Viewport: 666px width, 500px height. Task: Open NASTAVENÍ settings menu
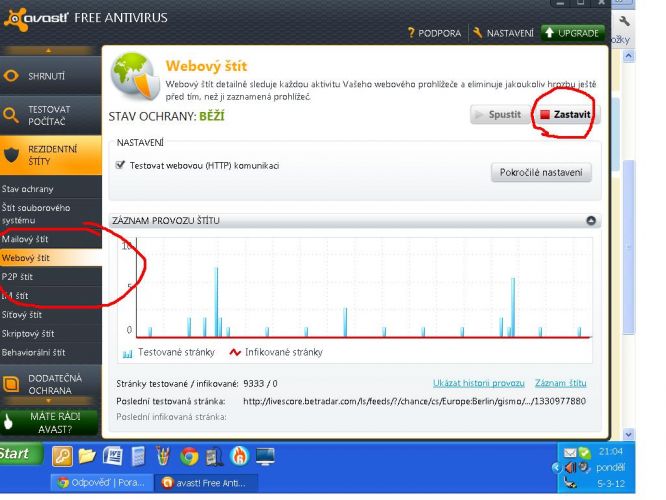point(503,33)
